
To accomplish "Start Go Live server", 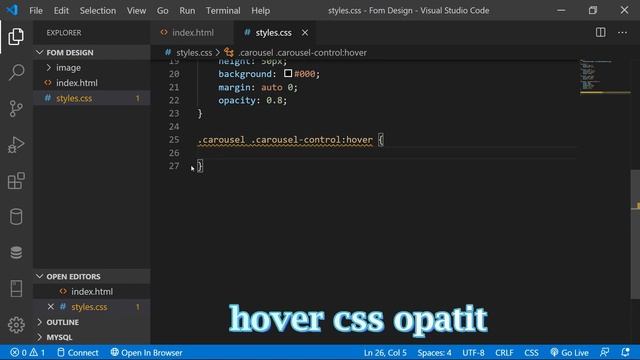I will 569,353.
